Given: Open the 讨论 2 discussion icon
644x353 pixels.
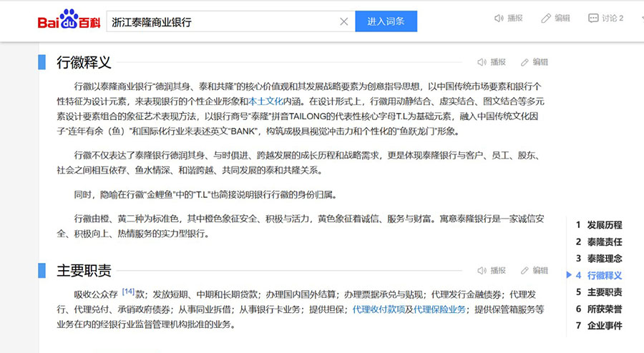Looking at the screenshot, I should [x=593, y=18].
